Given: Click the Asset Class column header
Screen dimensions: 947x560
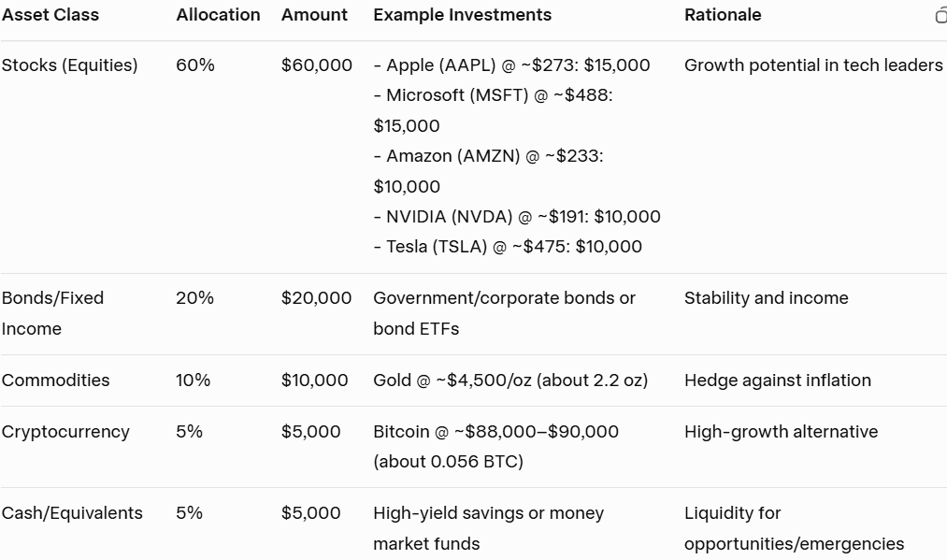Looking at the screenshot, I should tap(50, 15).
